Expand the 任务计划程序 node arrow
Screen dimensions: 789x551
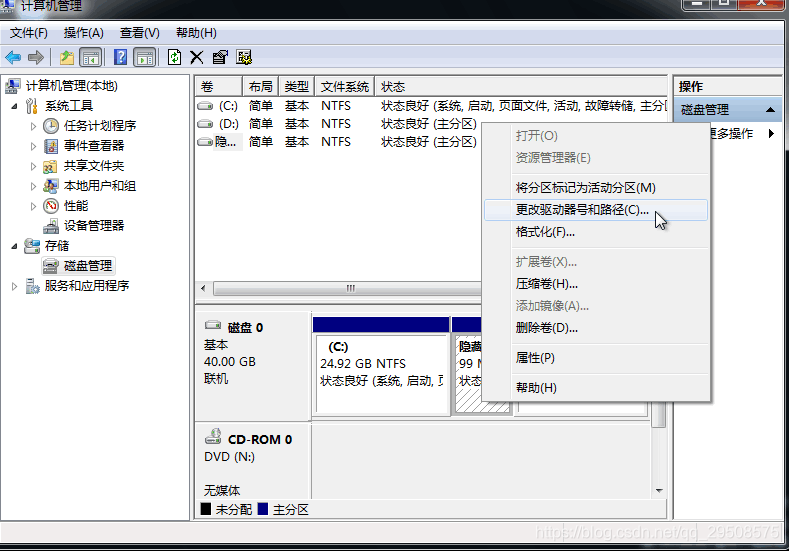33,126
